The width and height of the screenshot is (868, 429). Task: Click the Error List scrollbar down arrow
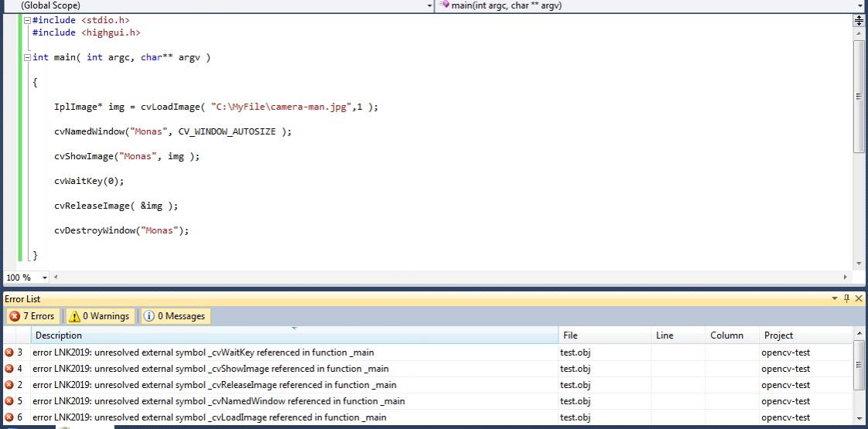pos(859,420)
